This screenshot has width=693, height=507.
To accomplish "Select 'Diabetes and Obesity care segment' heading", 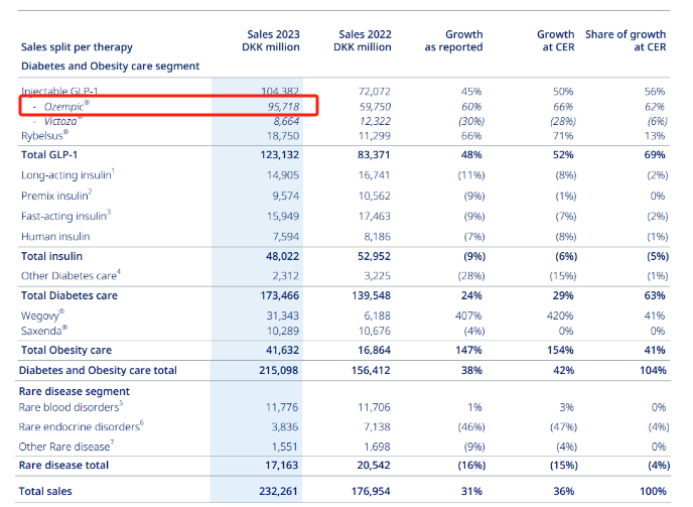I will [110, 66].
